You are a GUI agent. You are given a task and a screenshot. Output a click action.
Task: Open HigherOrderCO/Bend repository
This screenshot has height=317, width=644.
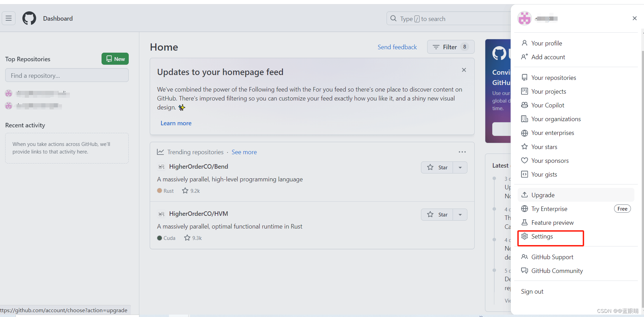[199, 167]
